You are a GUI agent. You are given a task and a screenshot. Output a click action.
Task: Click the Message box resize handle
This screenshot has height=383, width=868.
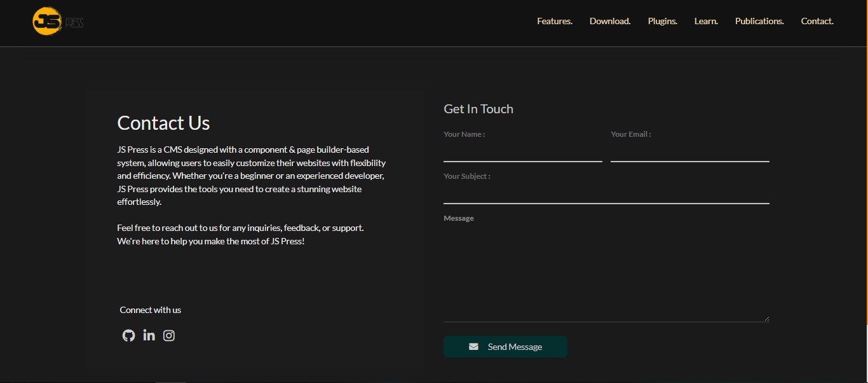[x=766, y=319]
